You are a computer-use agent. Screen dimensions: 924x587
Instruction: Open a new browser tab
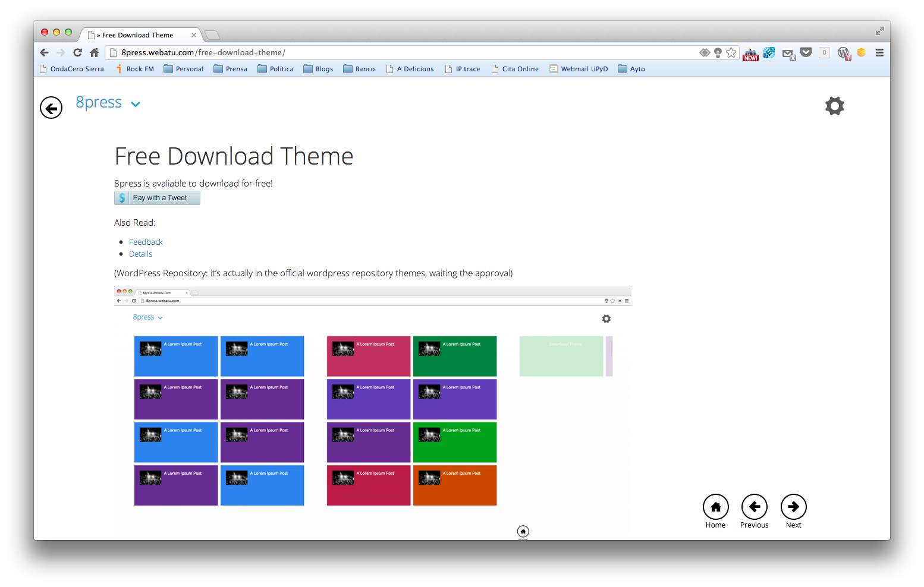[212, 35]
